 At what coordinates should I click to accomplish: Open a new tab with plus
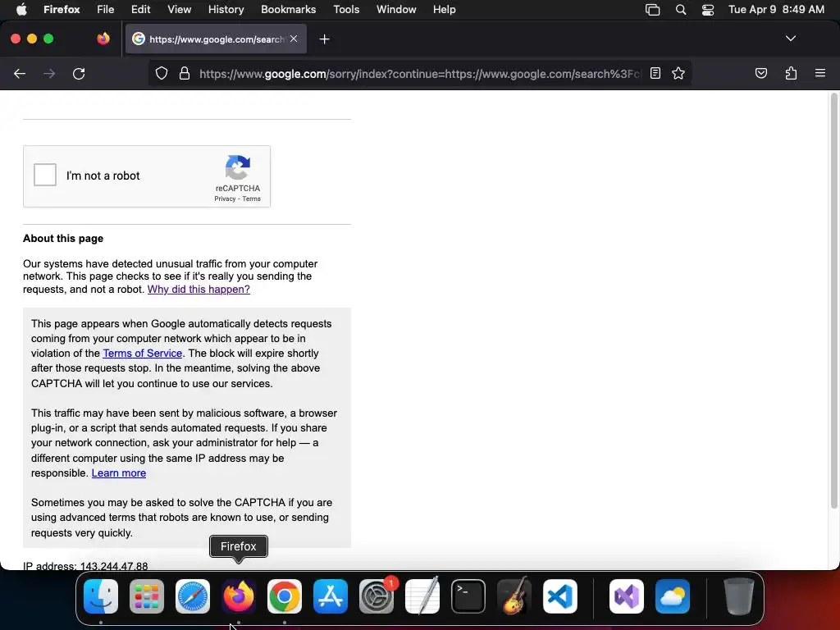click(x=324, y=39)
